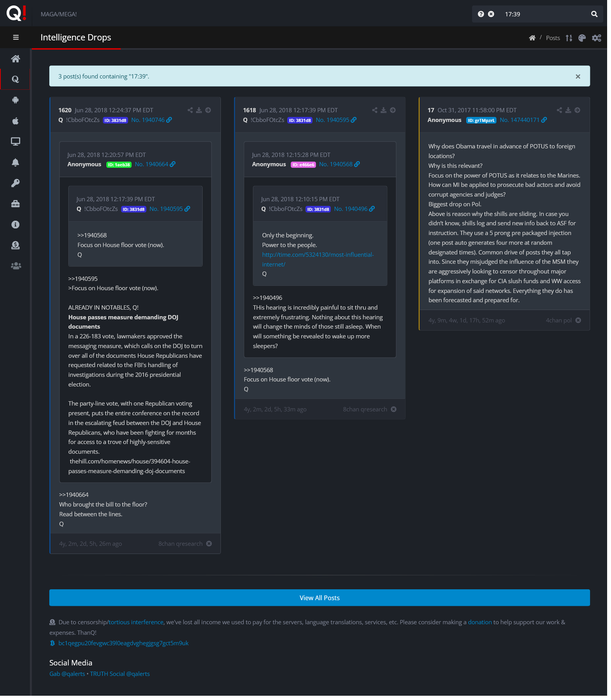Open the users group sidebar icon
Image resolution: width=611 pixels, height=700 pixels.
point(16,266)
